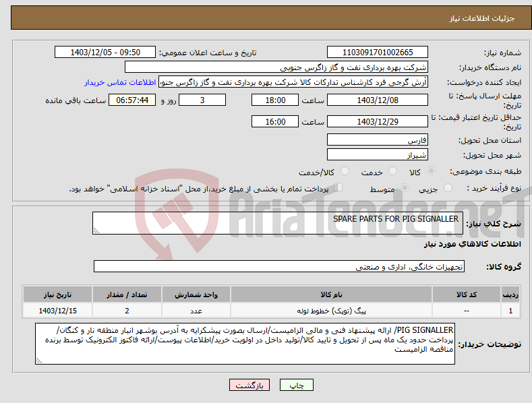The height and width of the screenshot is (403, 532).
Task: Click the تعداد / مقدار column header
Action: point(127,294)
